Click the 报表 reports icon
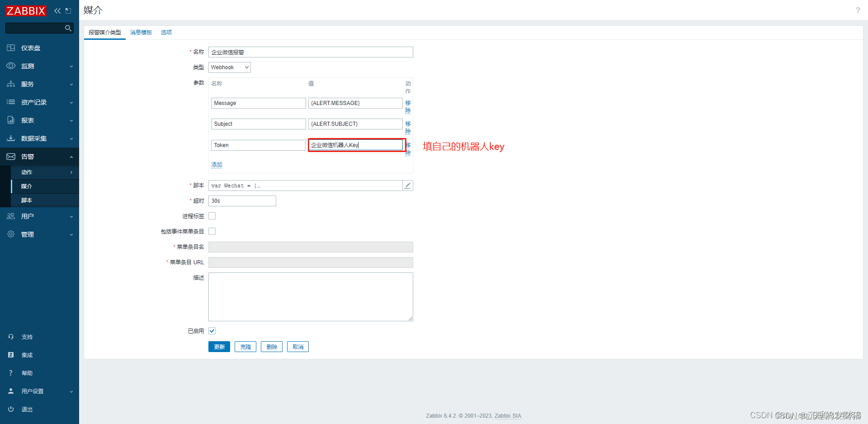The width and height of the screenshot is (868, 424). [x=11, y=120]
